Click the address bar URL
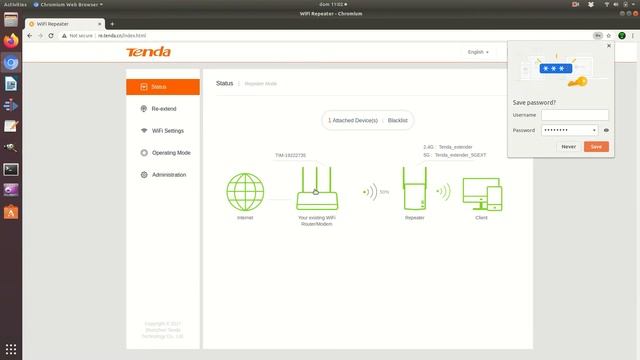 click(x=122, y=36)
